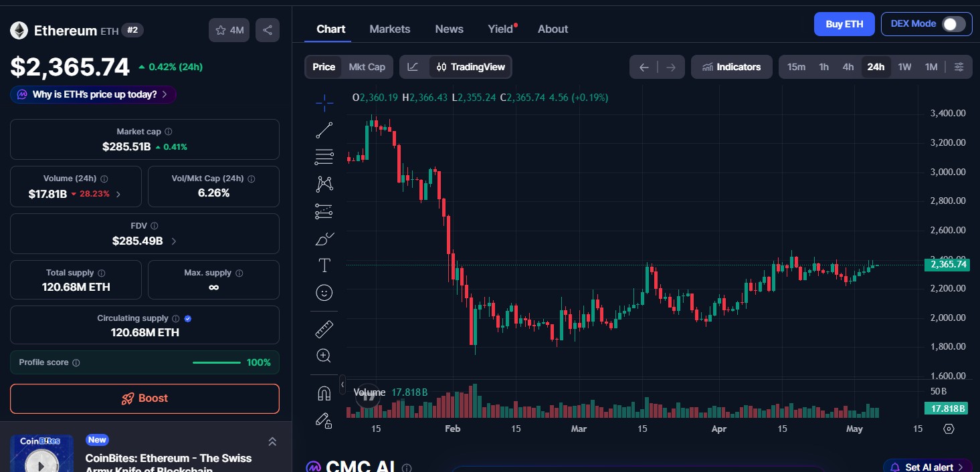Viewport: 980px width, 472px height.
Task: Click the Profile score info icon
Action: [x=76, y=362]
